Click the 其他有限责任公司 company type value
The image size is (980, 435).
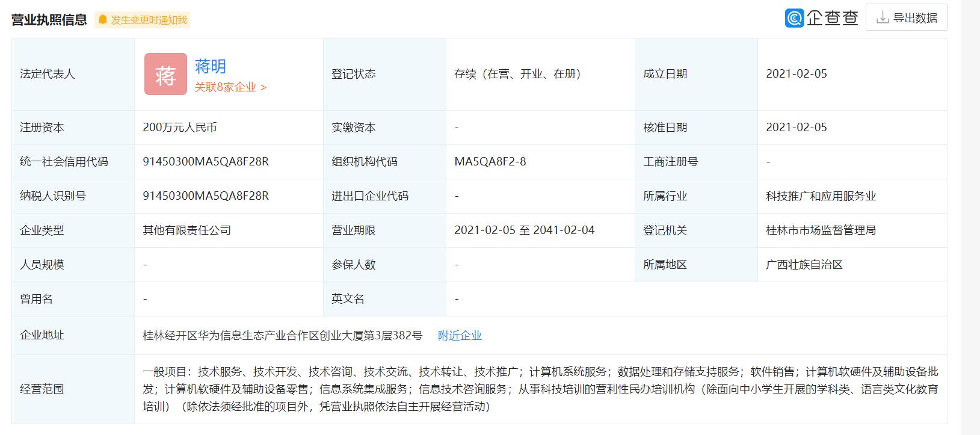(x=186, y=230)
